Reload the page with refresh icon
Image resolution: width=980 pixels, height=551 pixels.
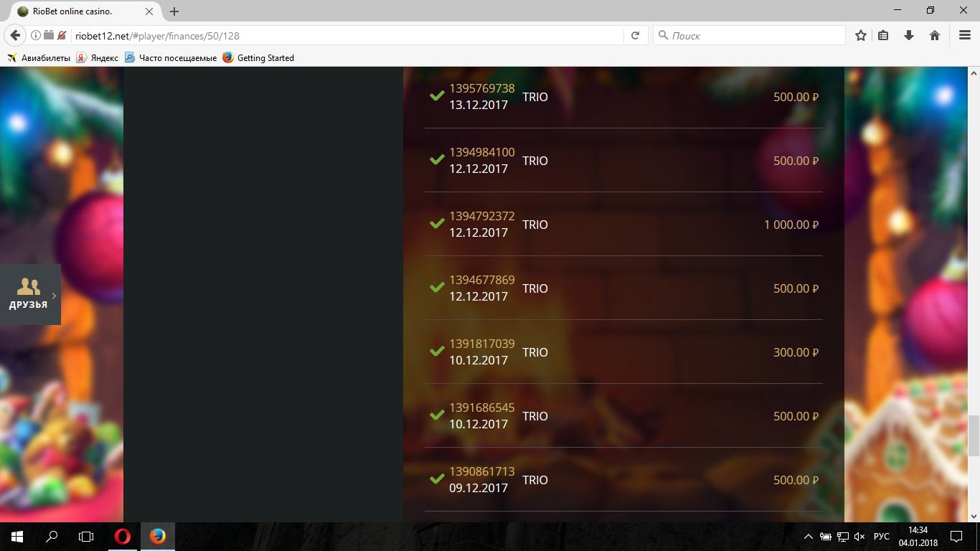coord(635,35)
